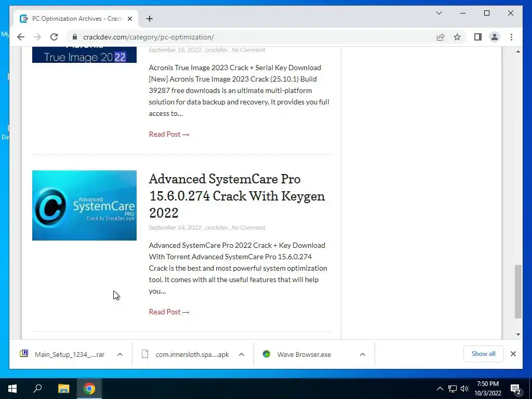The height and width of the screenshot is (399, 532).
Task: Open a new tab with the plus button
Action: [x=150, y=19]
